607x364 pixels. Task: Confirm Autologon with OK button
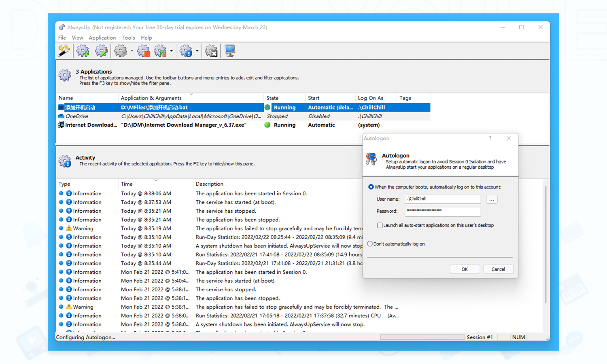[x=465, y=269]
